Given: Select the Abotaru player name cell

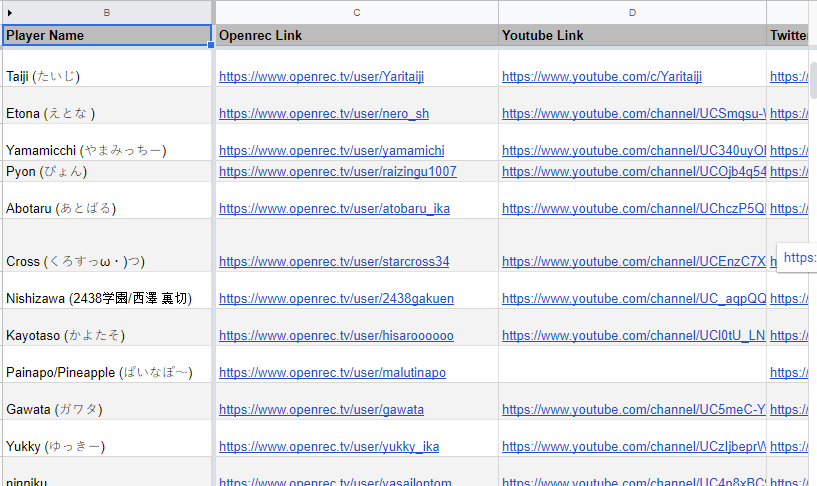Looking at the screenshot, I should [x=107, y=200].
